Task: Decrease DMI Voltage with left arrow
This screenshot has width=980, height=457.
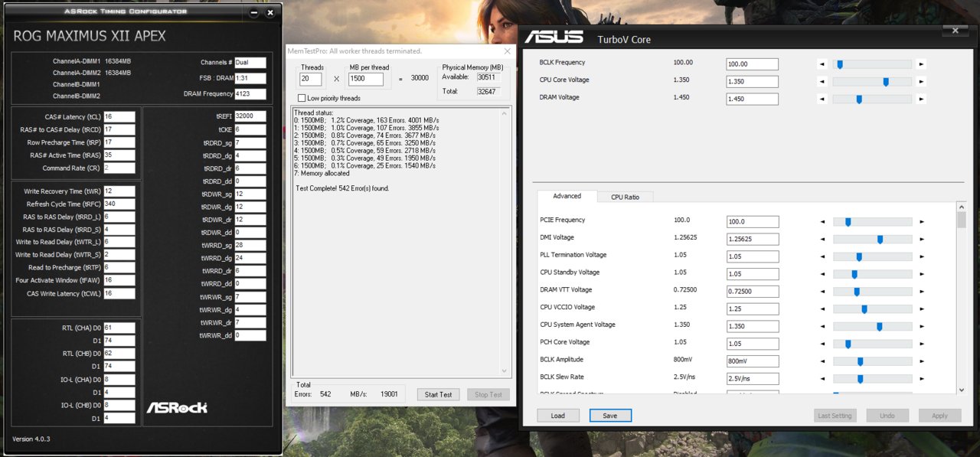Action: click(x=823, y=239)
